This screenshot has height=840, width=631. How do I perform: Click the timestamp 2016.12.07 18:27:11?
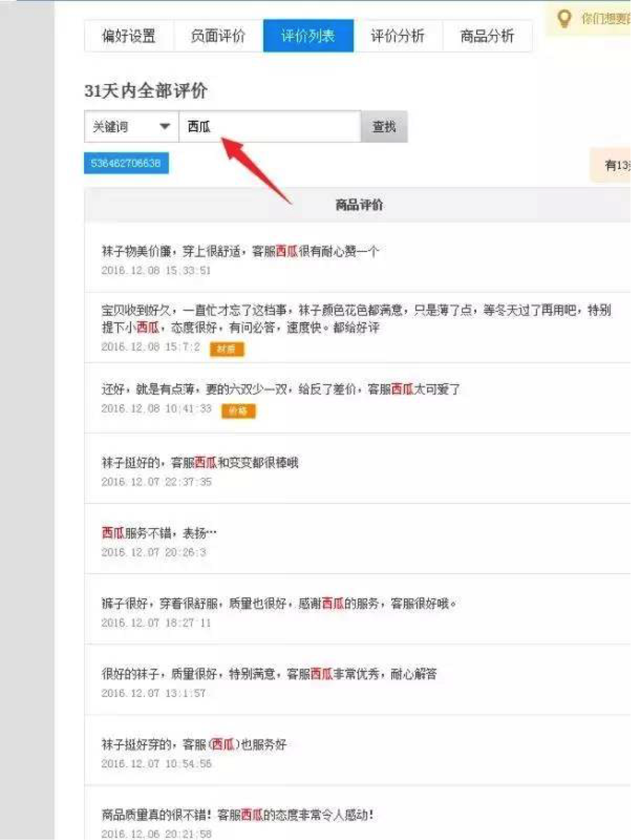pyautogui.click(x=156, y=623)
